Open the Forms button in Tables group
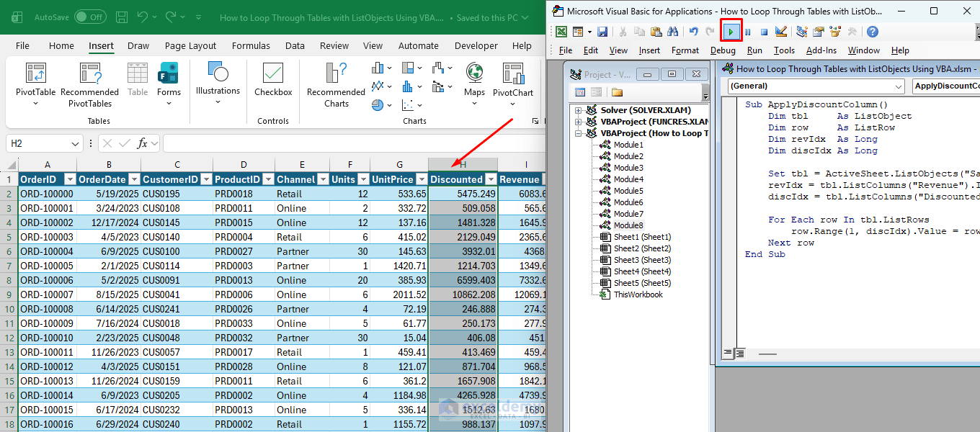This screenshot has height=432, width=980. [169, 84]
